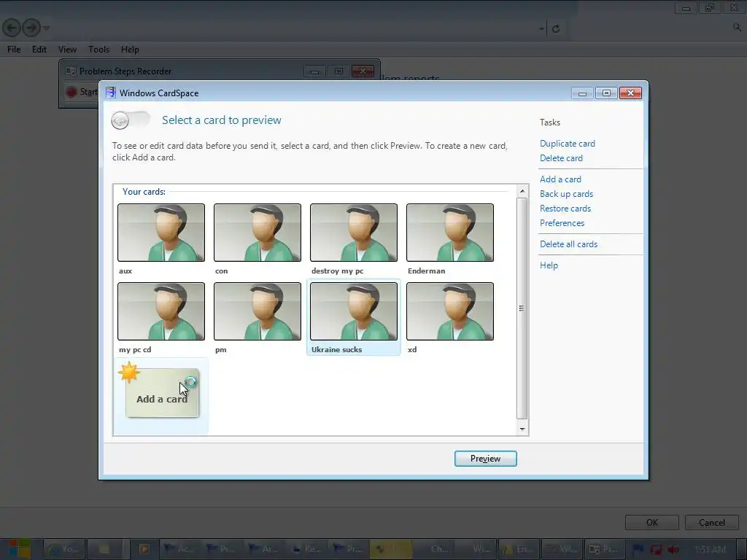Image resolution: width=747 pixels, height=560 pixels.
Task: Click Back up cards link
Action: click(566, 194)
